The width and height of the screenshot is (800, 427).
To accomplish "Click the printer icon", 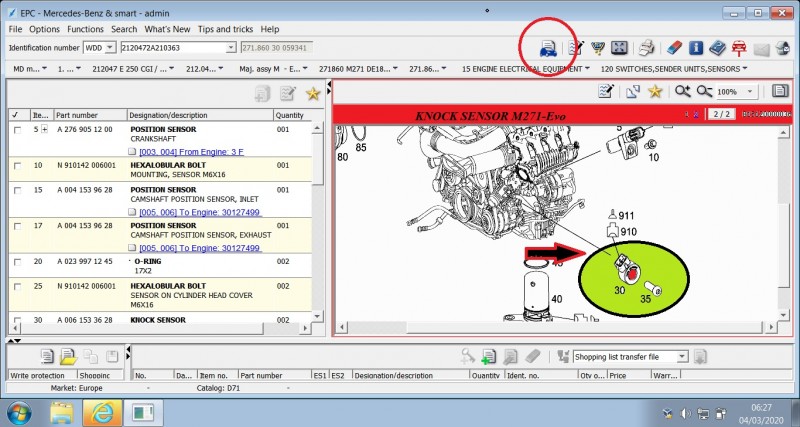I will (x=646, y=48).
